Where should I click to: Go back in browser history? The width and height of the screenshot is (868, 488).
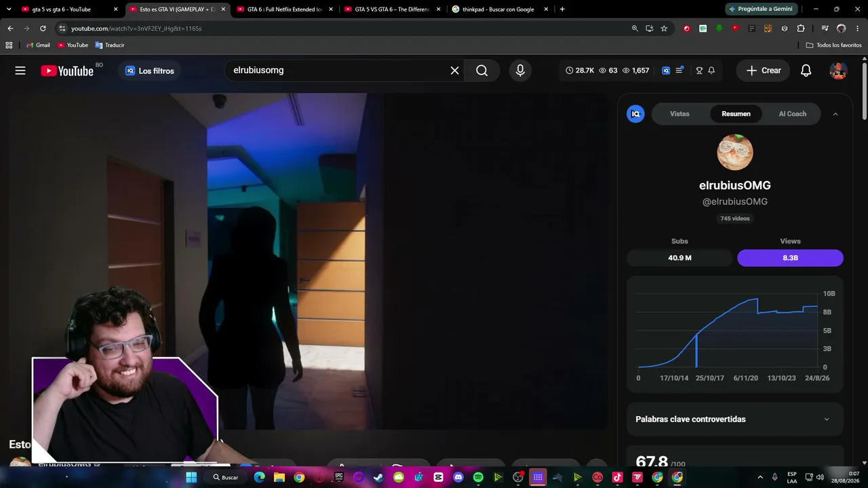[x=10, y=28]
